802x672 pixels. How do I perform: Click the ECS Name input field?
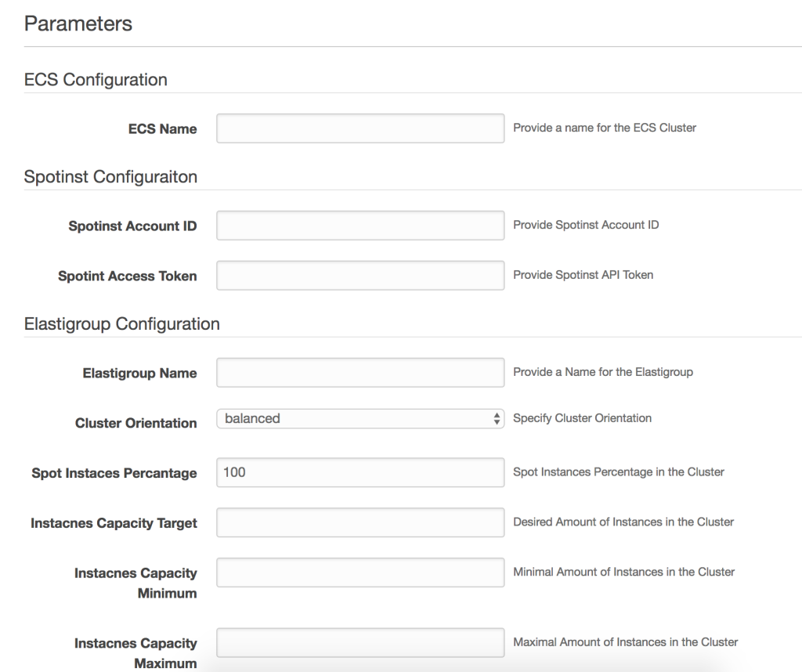[360, 128]
